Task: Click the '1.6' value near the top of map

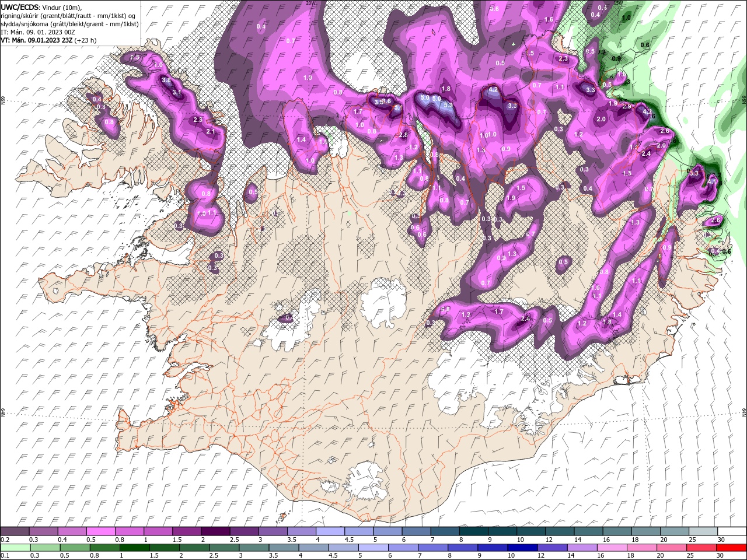Action: pyautogui.click(x=549, y=19)
